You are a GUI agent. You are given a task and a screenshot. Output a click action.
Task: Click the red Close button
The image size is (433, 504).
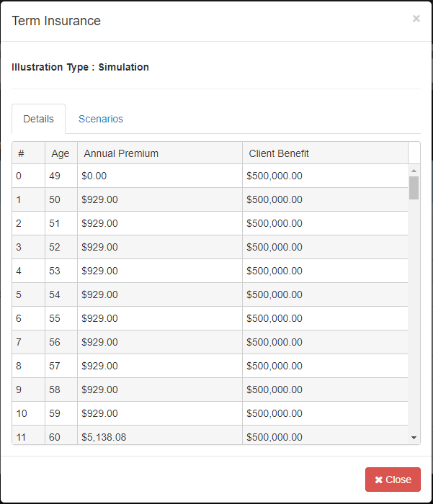tap(393, 480)
